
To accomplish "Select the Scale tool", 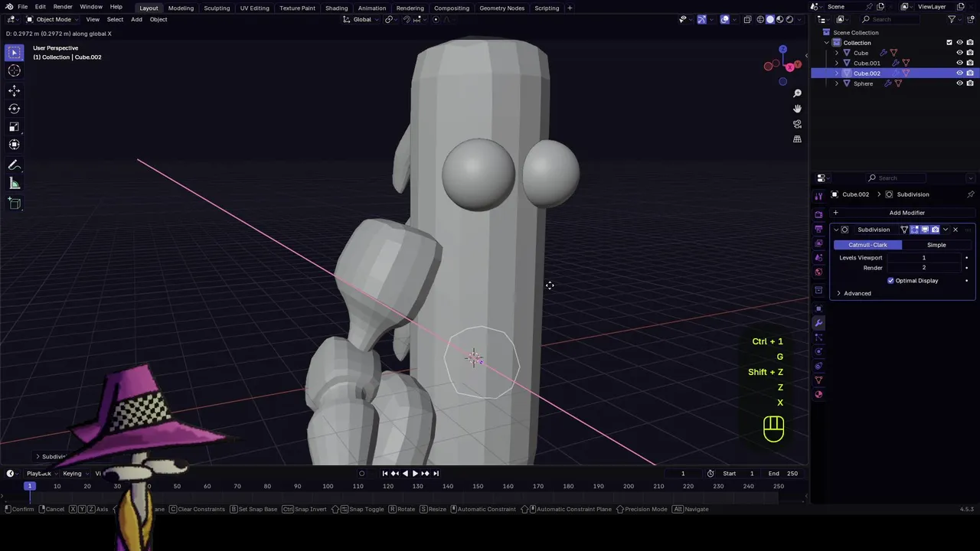I will point(14,127).
